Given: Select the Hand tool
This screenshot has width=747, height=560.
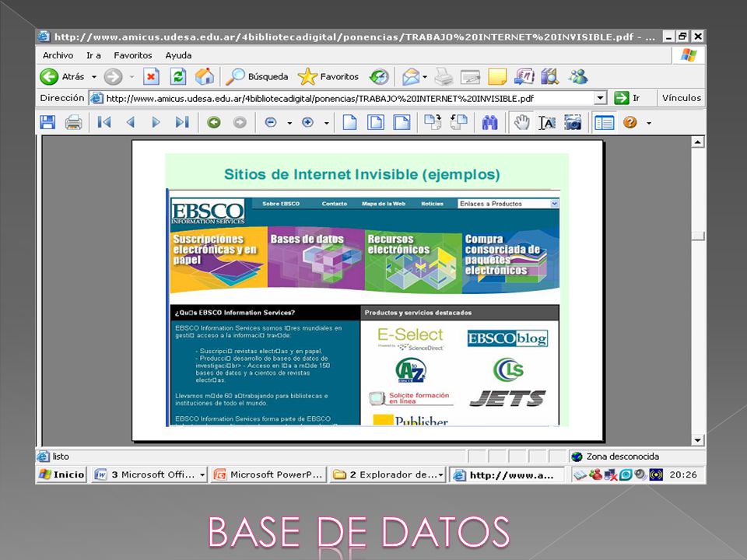Looking at the screenshot, I should pyautogui.click(x=521, y=122).
